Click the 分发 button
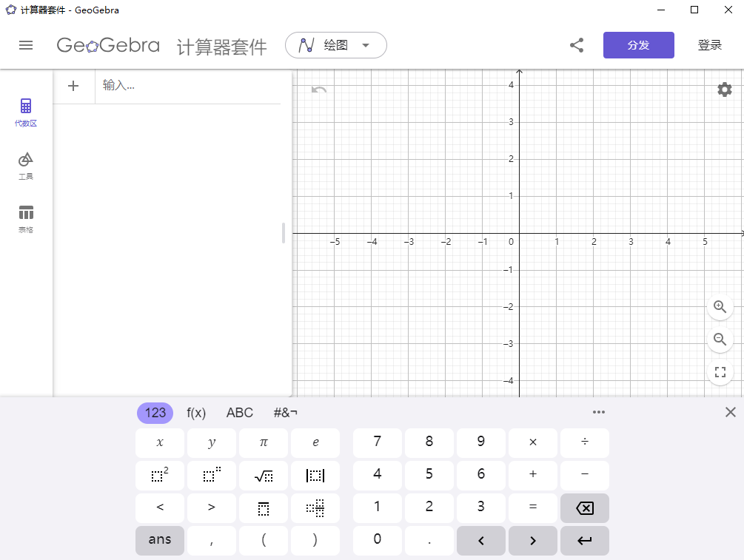 point(638,45)
